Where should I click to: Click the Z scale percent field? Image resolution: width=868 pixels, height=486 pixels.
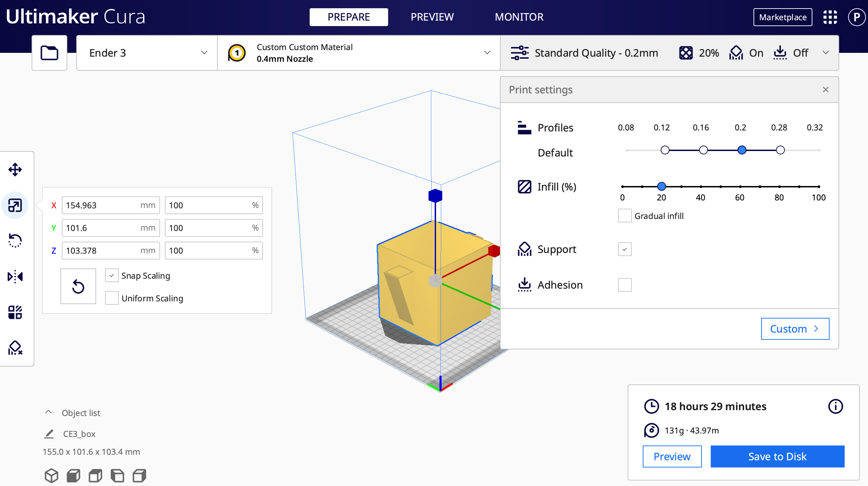214,251
